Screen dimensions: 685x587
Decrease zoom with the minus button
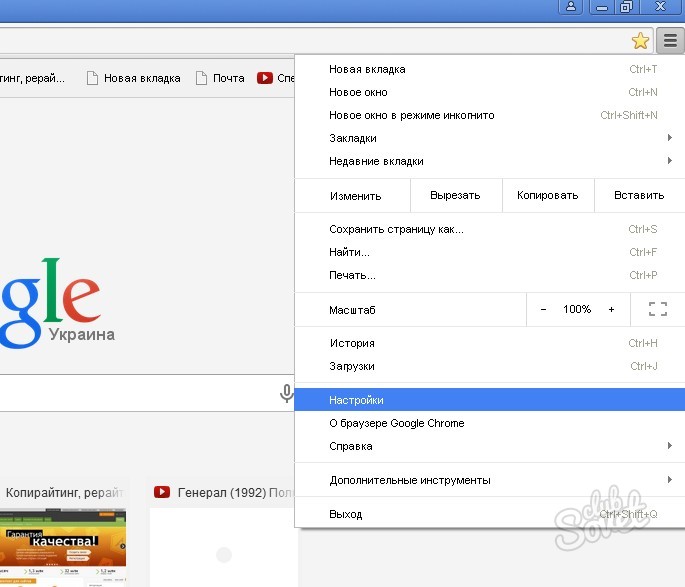point(543,309)
